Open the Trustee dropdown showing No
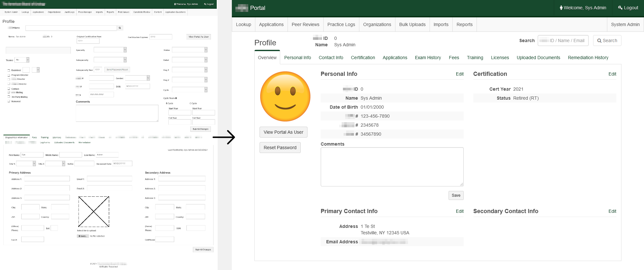Screen dimensions: 644x270 tap(22, 60)
